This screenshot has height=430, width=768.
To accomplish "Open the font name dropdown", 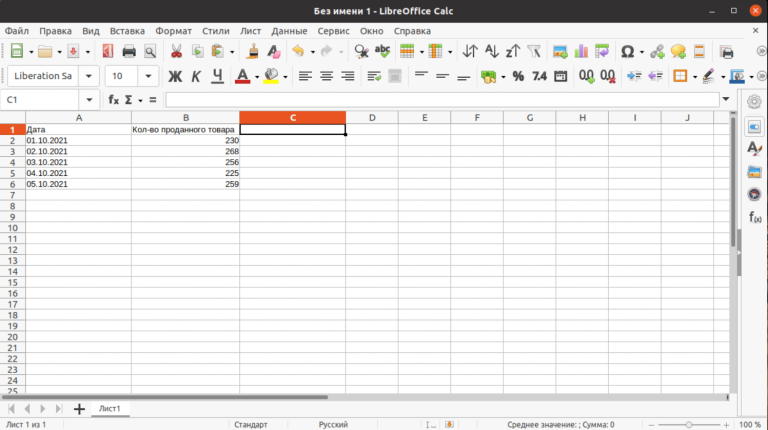I will [89, 76].
